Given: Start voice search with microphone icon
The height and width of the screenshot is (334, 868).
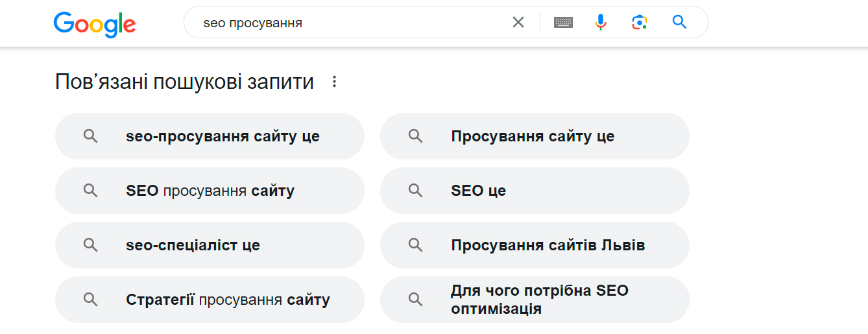Looking at the screenshot, I should pos(601,23).
